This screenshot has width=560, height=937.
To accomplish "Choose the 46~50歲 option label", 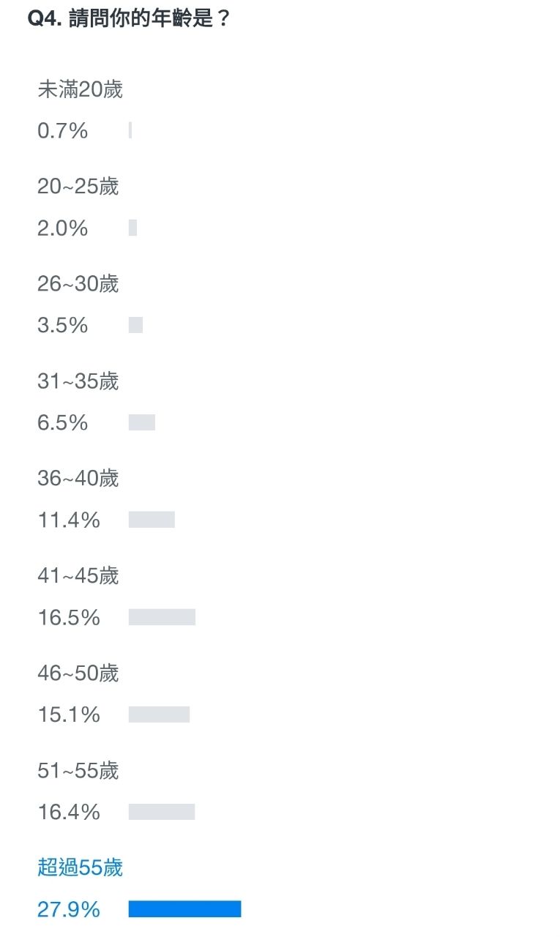I will point(78,673).
